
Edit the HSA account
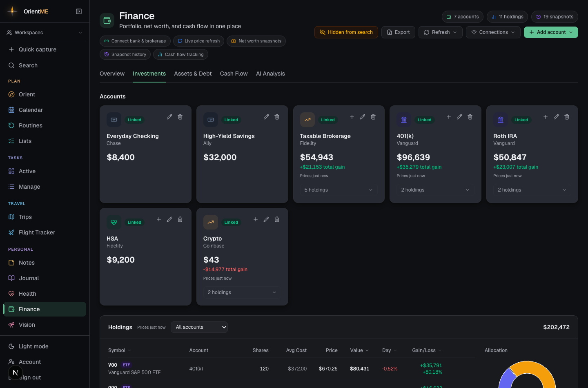[x=169, y=219]
